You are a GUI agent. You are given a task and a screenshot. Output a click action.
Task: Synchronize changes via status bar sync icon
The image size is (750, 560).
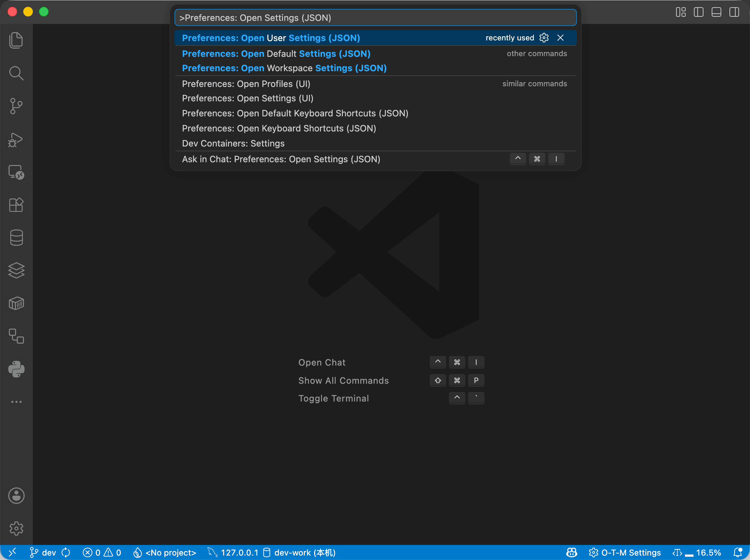66,552
